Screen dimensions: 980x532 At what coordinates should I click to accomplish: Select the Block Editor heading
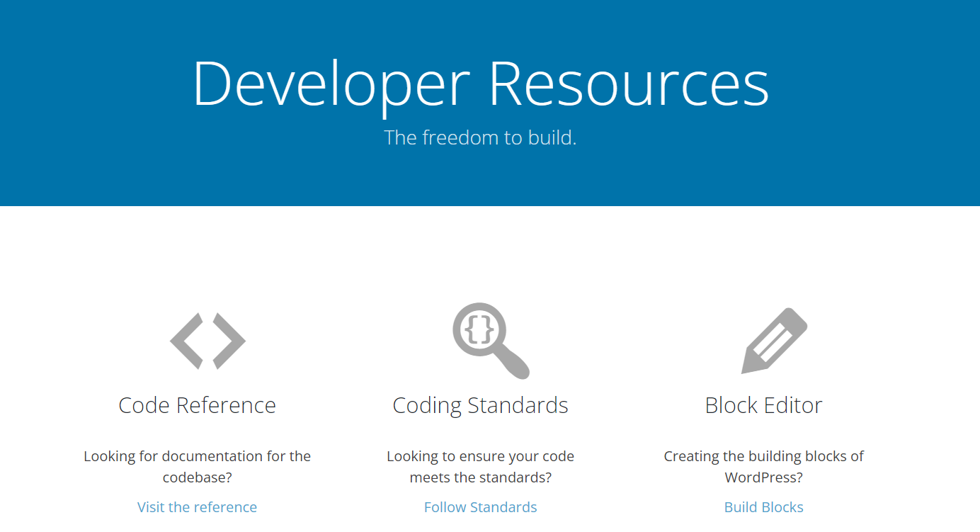tap(763, 405)
